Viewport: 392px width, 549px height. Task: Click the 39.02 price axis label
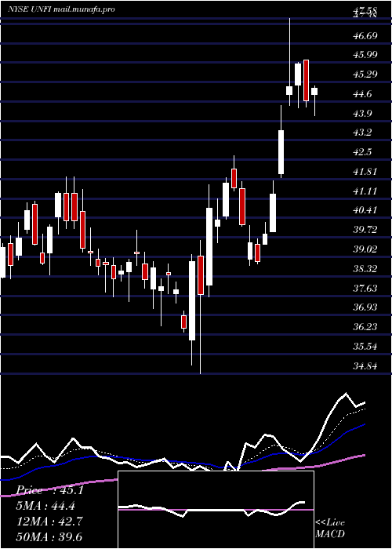365,249
